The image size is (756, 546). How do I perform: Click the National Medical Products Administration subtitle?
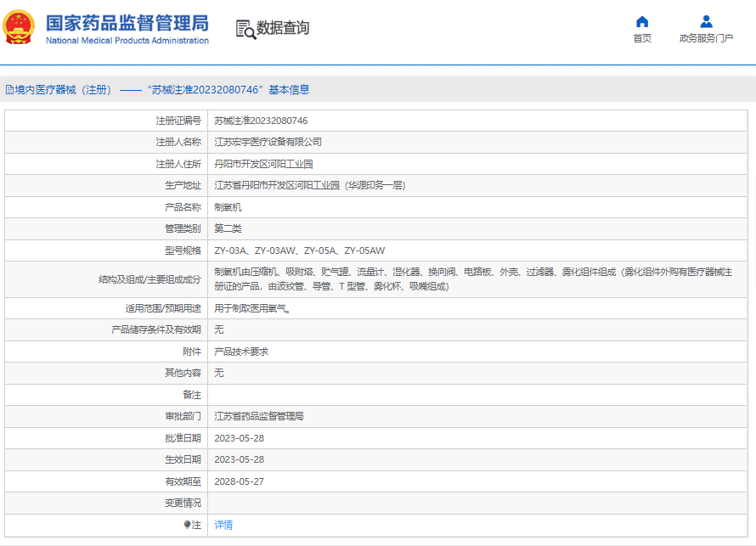point(127,41)
